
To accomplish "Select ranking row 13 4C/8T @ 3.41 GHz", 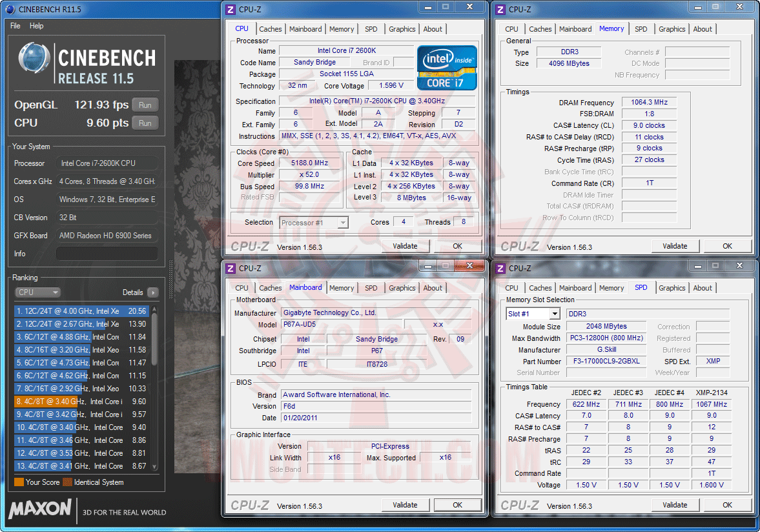I will [x=82, y=466].
